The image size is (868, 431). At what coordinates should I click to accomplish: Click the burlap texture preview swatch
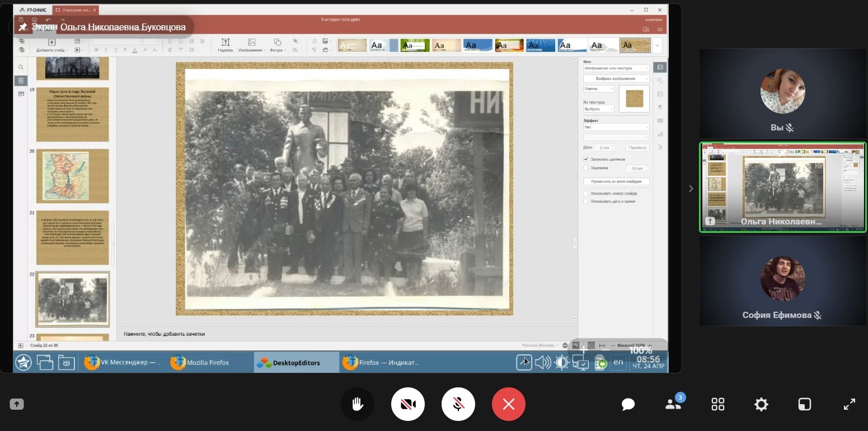634,99
